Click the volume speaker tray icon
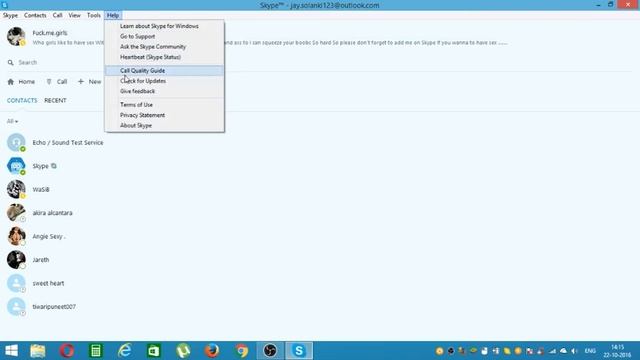Image resolution: width=640 pixels, height=360 pixels. tap(574, 351)
